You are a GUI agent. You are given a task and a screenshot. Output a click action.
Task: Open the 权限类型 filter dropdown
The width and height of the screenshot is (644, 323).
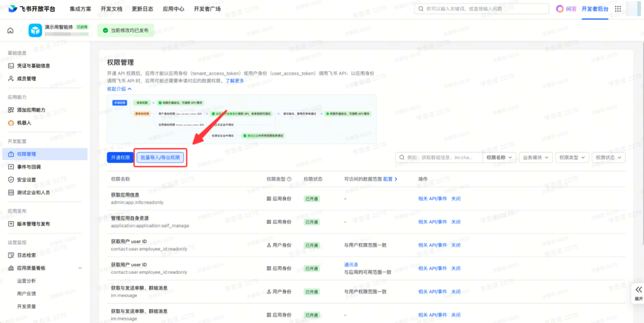tap(572, 158)
